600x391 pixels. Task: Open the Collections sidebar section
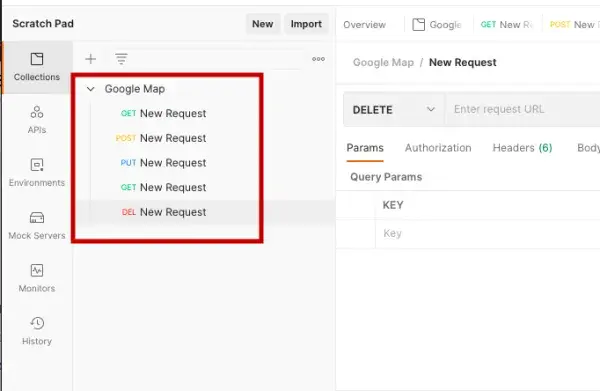[37, 67]
